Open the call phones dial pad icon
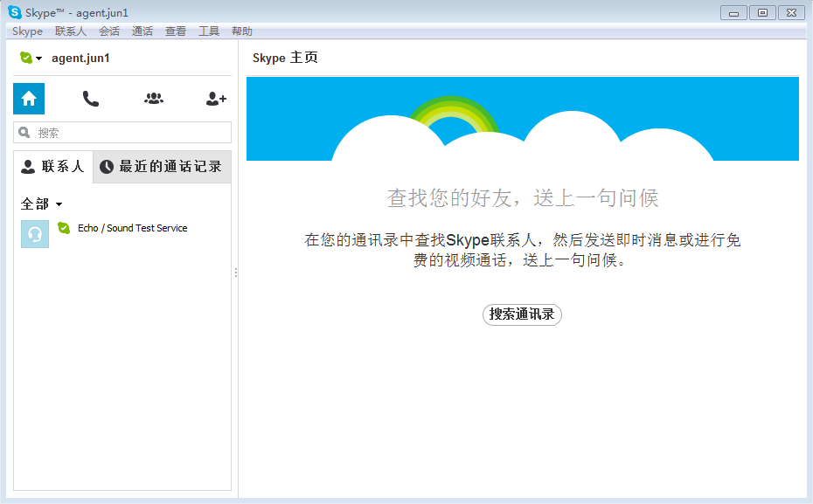813x504 pixels. pos(91,99)
